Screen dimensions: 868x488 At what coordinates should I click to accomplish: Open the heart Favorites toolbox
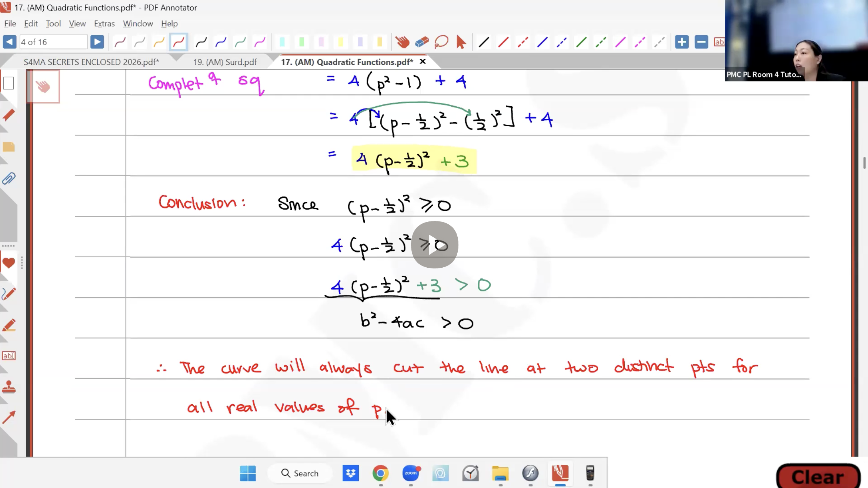click(9, 263)
